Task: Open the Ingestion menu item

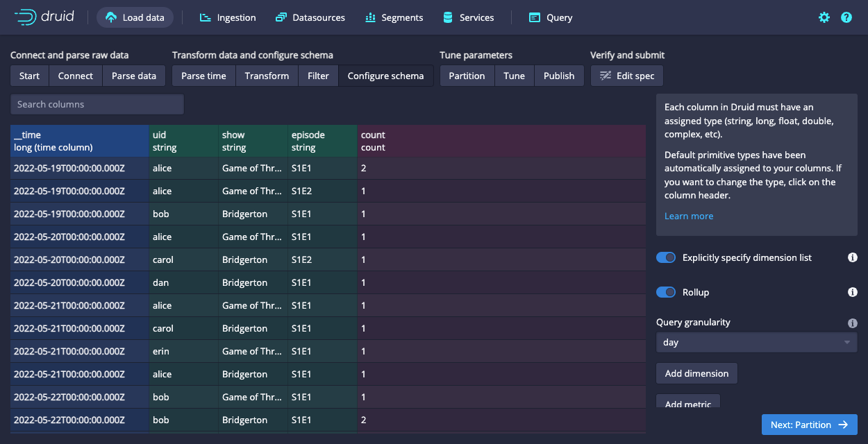Action: [227, 17]
